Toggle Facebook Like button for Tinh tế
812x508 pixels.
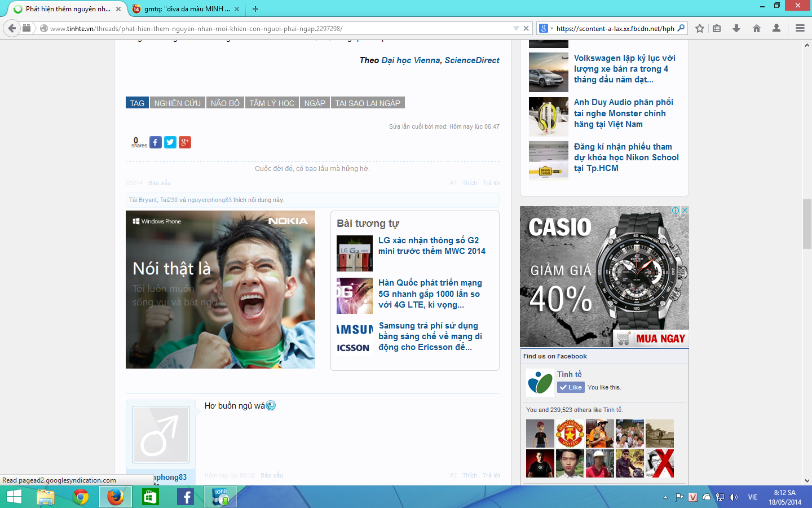[571, 387]
